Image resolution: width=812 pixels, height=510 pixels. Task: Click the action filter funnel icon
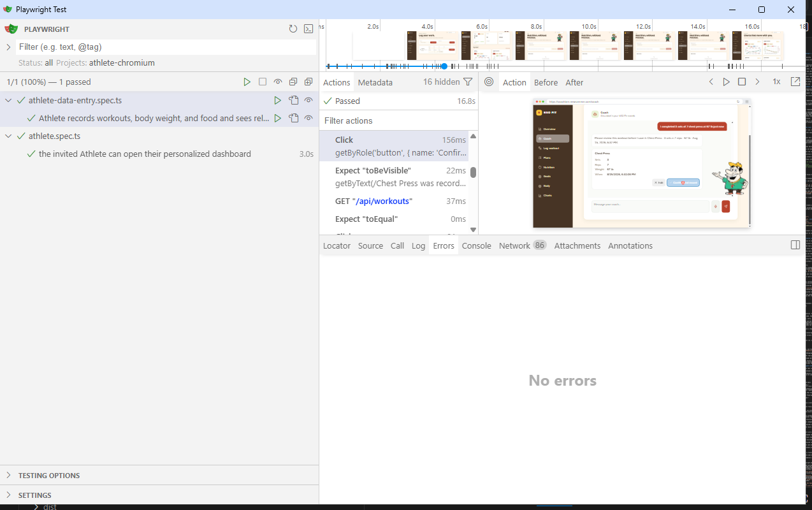pos(468,82)
